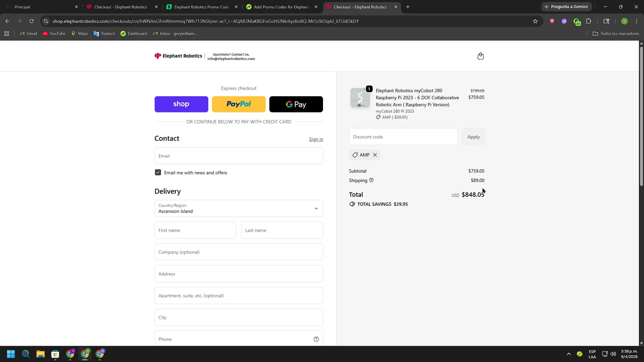644x362 pixels.
Task: Pay with the Shop Pay button
Action: (x=181, y=104)
